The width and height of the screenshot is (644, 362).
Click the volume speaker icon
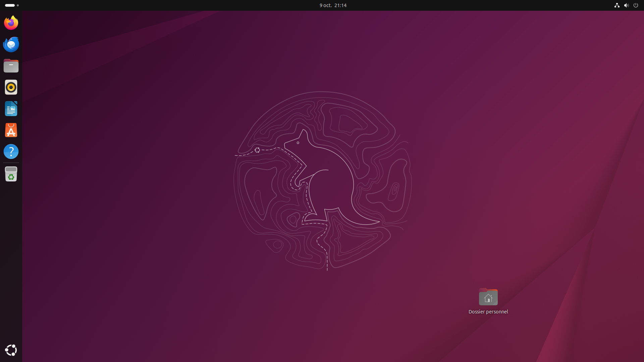click(626, 5)
